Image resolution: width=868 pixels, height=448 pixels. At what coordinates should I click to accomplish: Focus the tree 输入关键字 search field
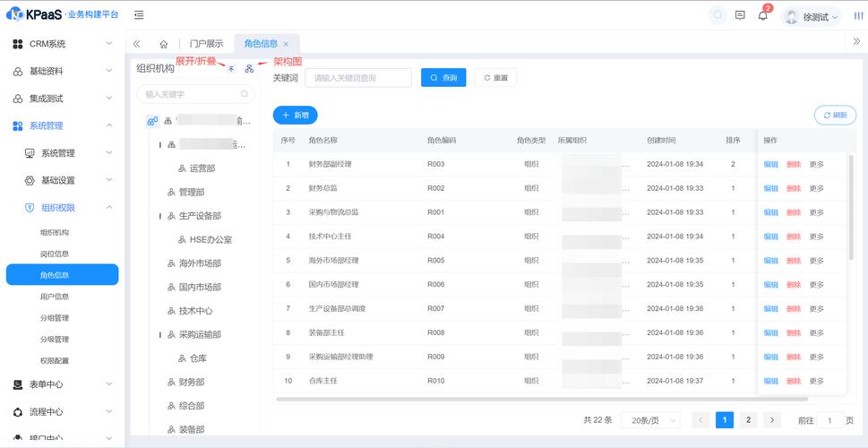(x=195, y=94)
